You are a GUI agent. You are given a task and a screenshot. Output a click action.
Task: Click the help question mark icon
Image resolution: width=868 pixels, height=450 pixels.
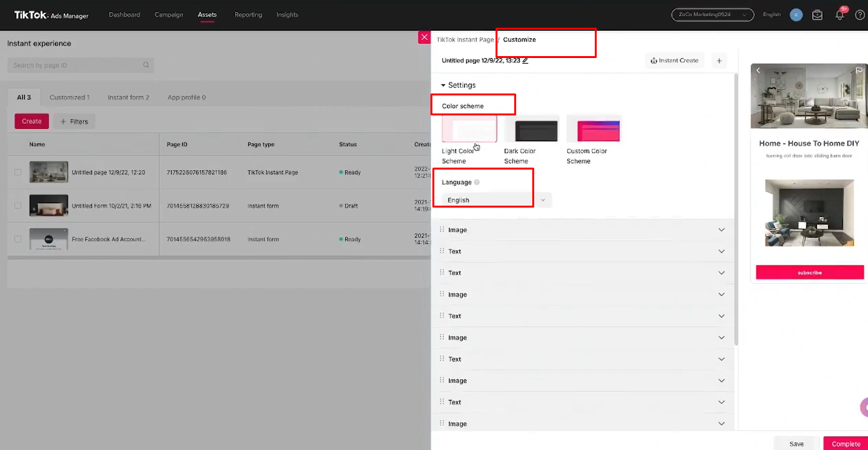point(860,15)
